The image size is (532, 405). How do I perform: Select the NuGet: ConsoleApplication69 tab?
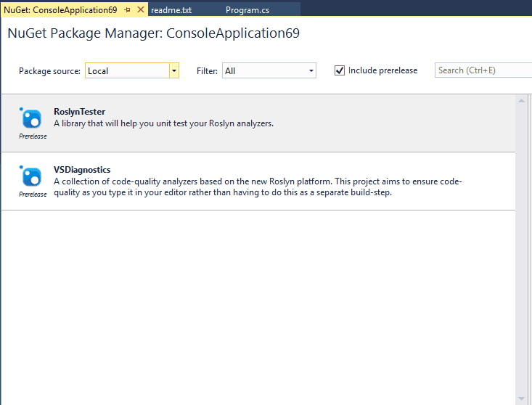[60, 10]
